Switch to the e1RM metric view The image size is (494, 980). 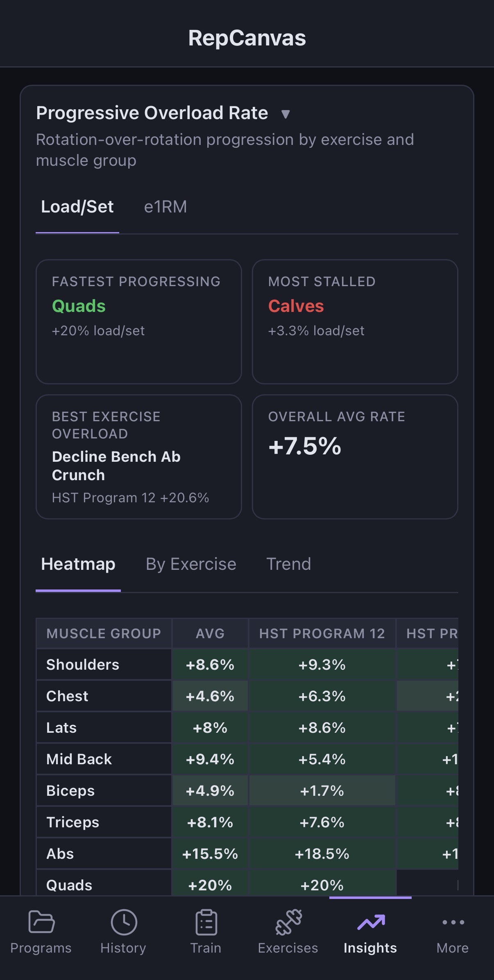[165, 207]
